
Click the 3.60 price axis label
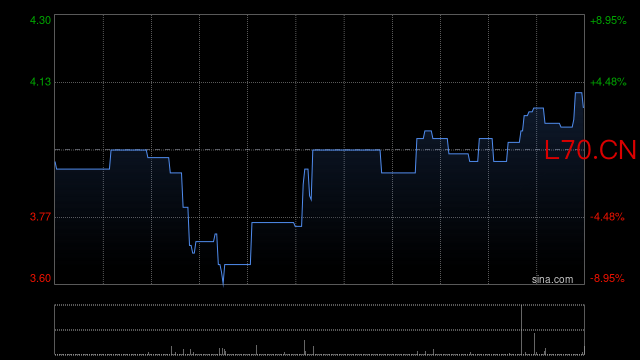(x=40, y=278)
